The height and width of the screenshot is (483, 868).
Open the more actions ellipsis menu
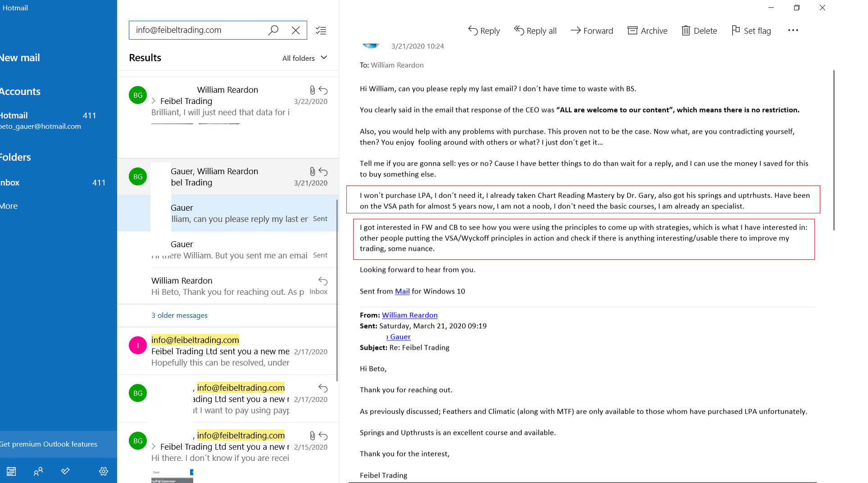(x=793, y=30)
